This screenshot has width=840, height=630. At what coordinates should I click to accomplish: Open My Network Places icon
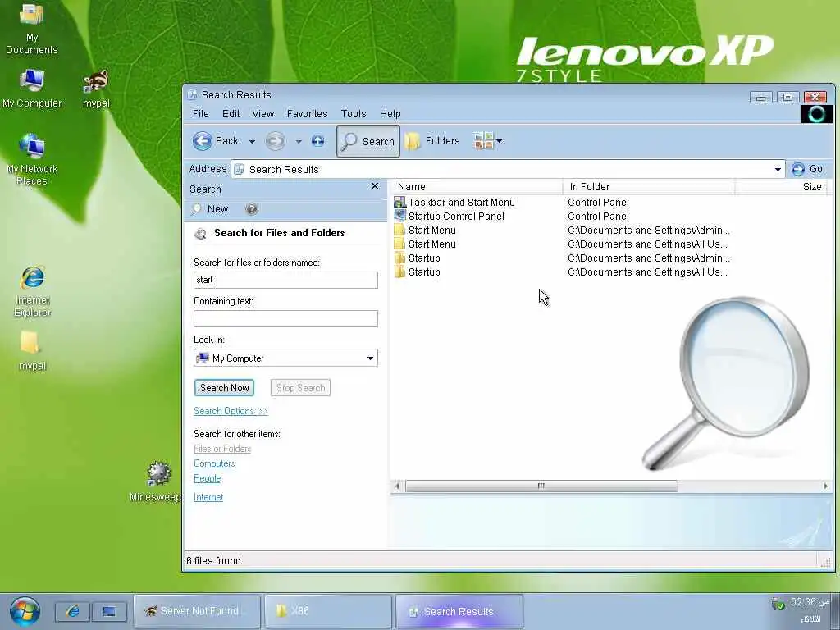[x=32, y=160]
